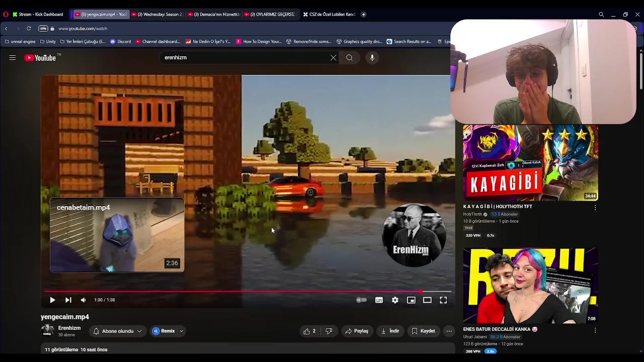Click the Erenhizm channel avatar
Viewport: 644px width, 362px height.
(48, 331)
